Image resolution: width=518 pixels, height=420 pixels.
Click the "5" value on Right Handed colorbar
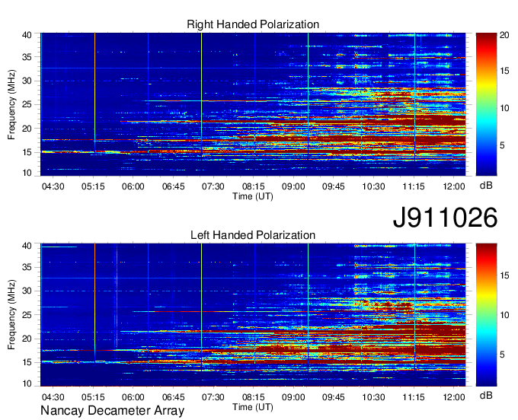(x=502, y=145)
